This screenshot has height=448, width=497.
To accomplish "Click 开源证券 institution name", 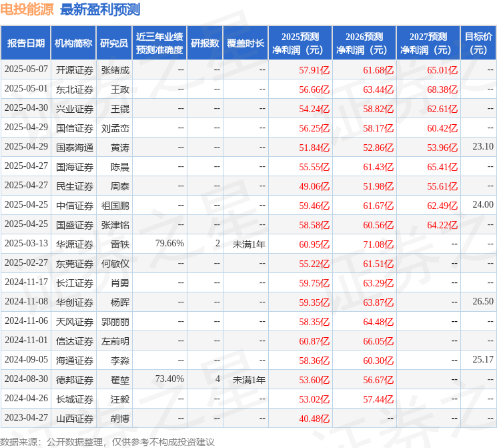I will 75,70.
